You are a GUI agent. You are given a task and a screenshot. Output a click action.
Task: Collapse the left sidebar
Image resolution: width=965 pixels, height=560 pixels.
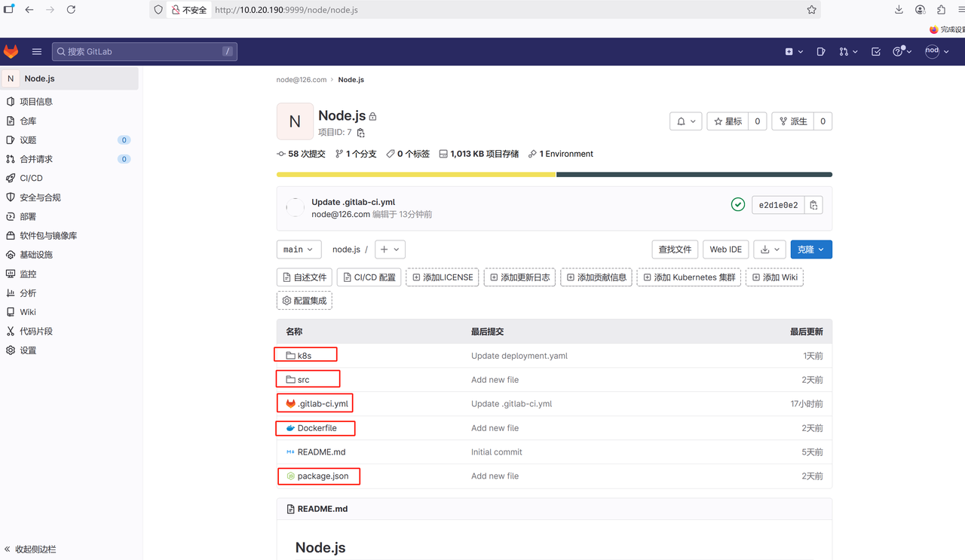tap(30, 549)
